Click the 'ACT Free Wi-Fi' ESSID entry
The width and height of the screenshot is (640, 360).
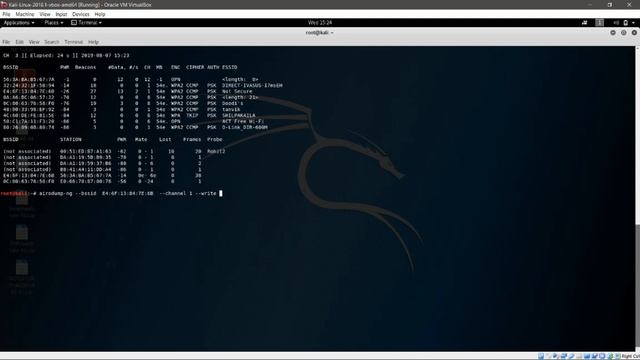coord(243,121)
